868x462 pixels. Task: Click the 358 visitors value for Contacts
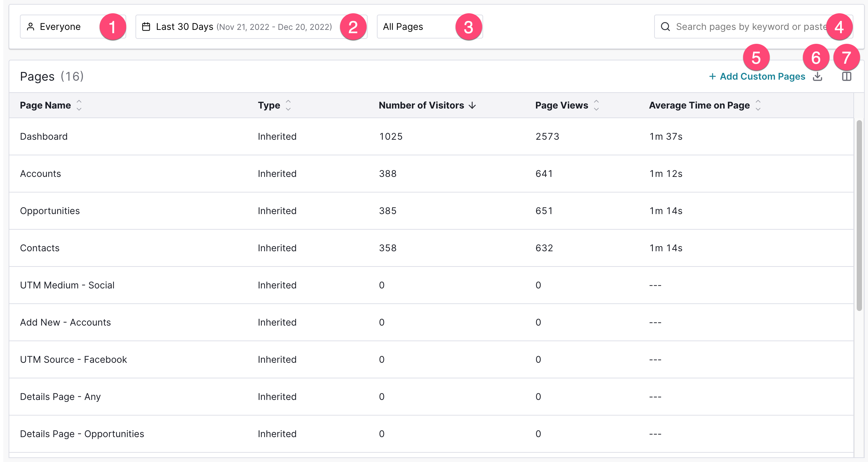click(x=388, y=248)
